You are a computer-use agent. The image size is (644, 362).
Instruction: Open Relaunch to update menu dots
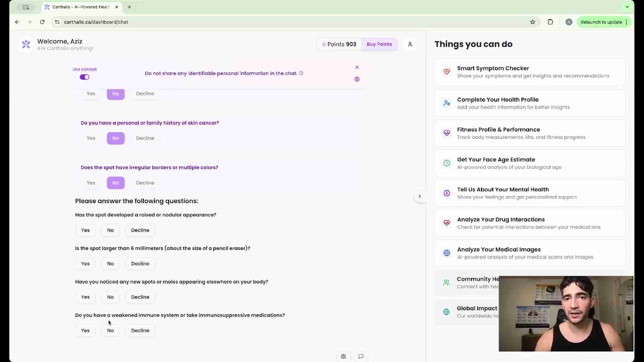[626, 22]
